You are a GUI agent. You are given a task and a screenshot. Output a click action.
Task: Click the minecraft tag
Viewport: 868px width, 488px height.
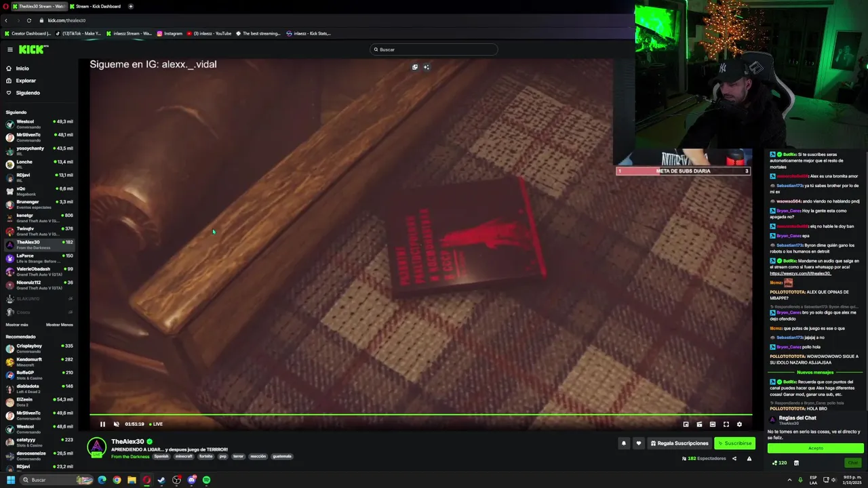tap(184, 456)
